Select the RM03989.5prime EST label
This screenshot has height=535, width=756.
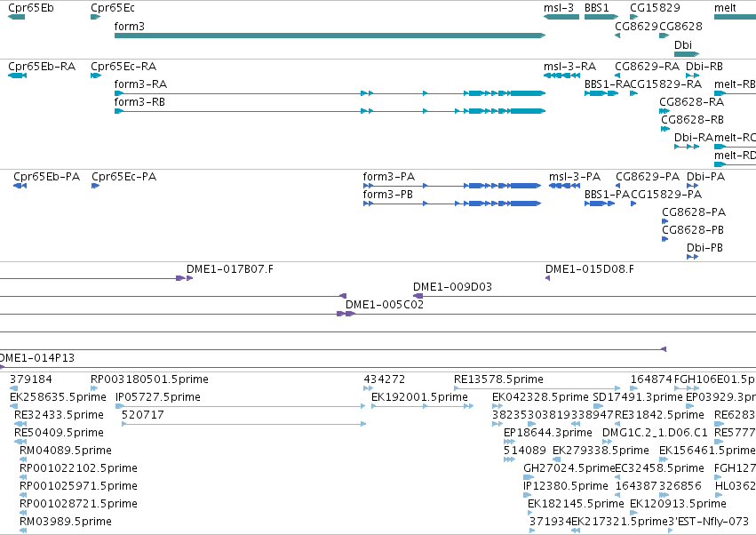pyautogui.click(x=66, y=522)
